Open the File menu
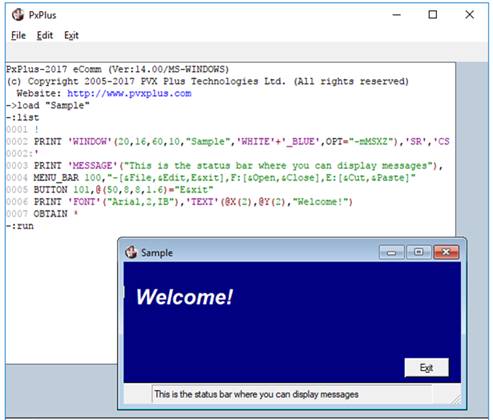Viewport: 493px width, 420px height. point(18,35)
